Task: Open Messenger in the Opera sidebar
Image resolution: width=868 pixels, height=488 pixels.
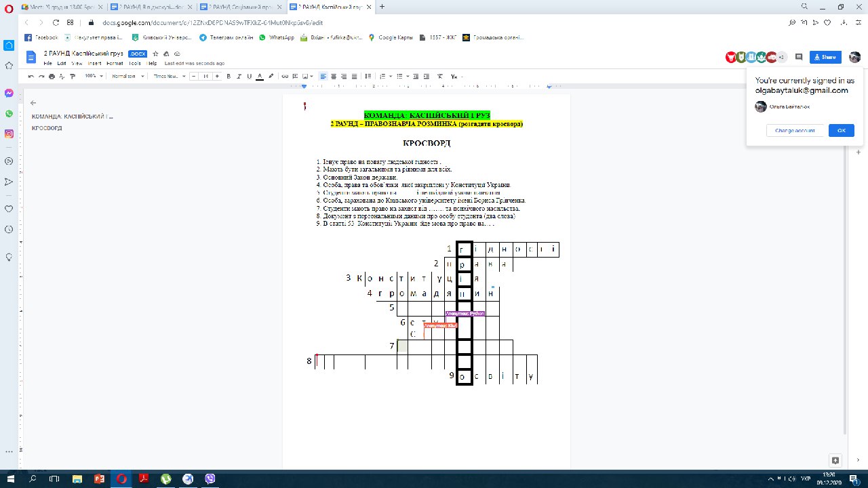Action: (9, 94)
